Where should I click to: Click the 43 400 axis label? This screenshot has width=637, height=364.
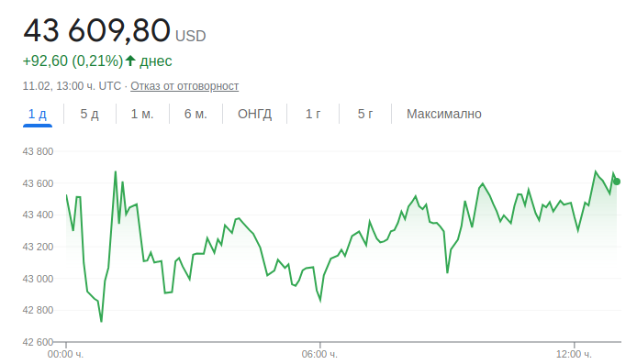coord(38,215)
